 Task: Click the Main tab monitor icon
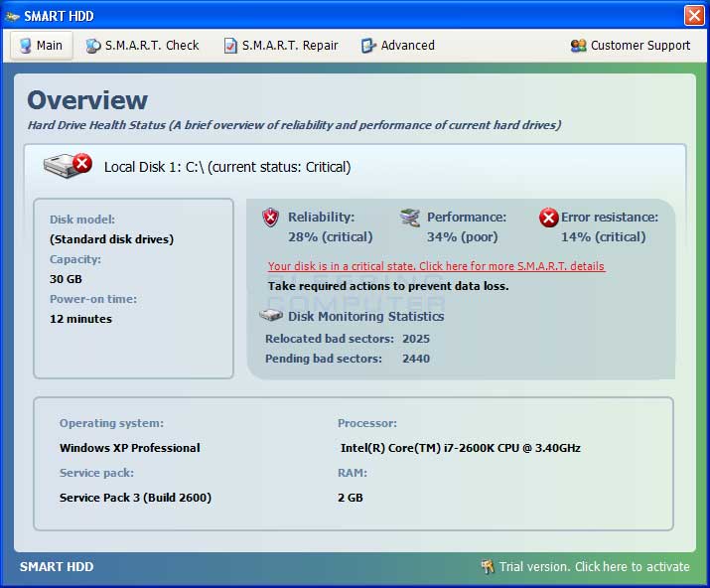26,46
